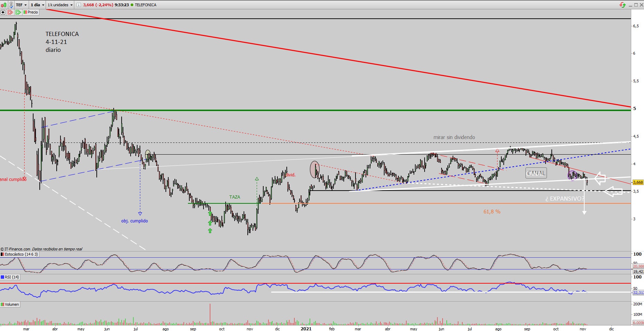Image resolution: width=644 pixels, height=331 pixels.
Task: Select the TAZA annotation label
Action: (235, 197)
